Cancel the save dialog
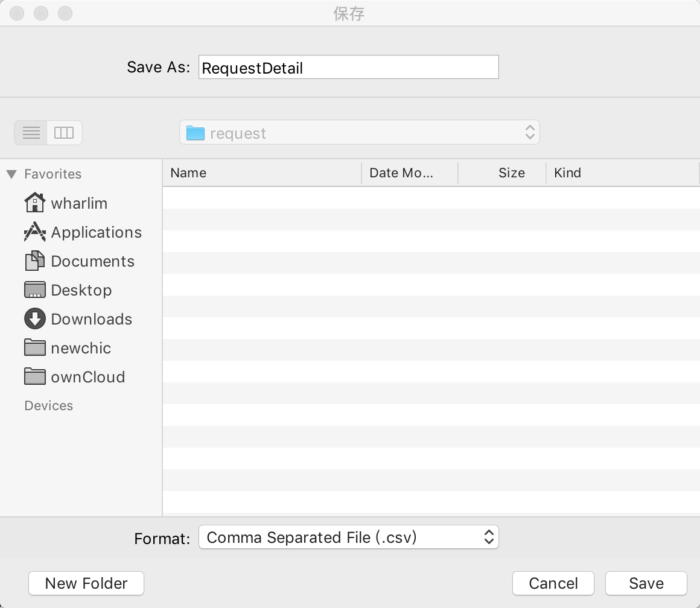This screenshot has height=608, width=700. click(553, 583)
